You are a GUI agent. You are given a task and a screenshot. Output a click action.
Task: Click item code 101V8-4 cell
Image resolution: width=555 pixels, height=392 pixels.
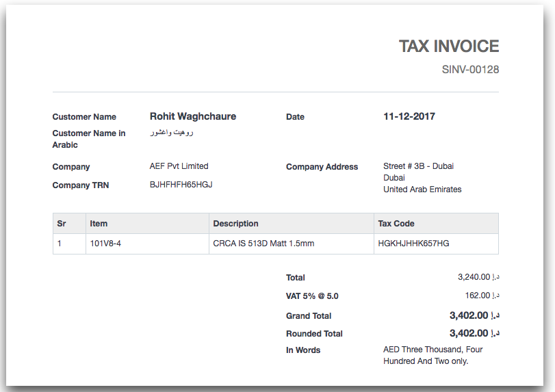105,244
